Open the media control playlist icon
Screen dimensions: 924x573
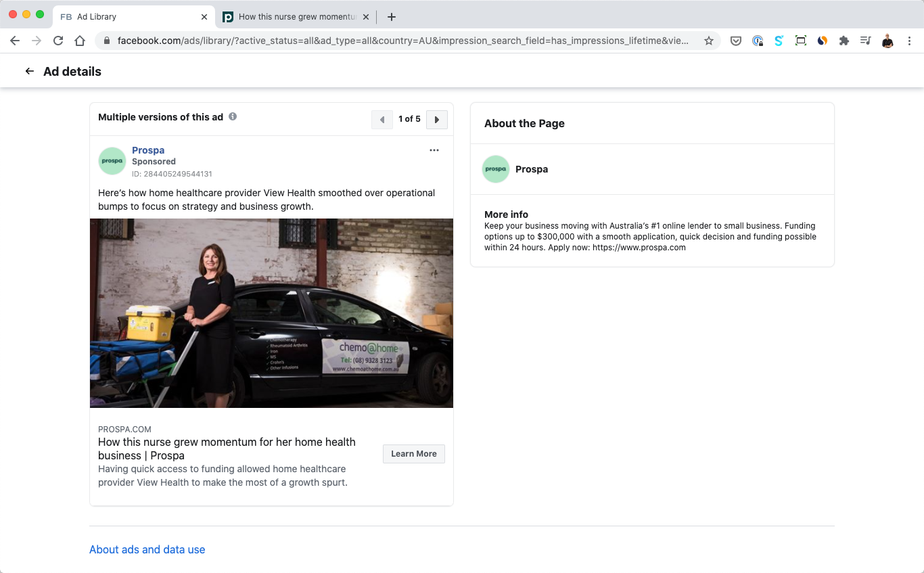coord(865,41)
